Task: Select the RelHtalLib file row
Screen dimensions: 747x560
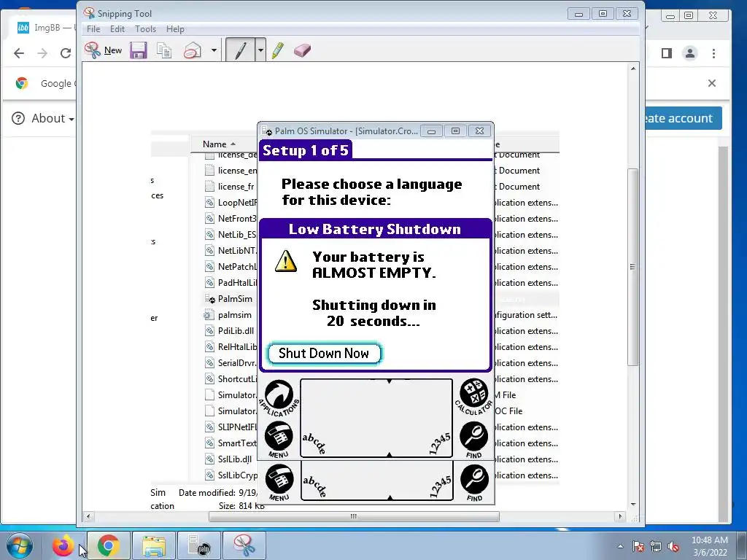Action: coord(231,346)
